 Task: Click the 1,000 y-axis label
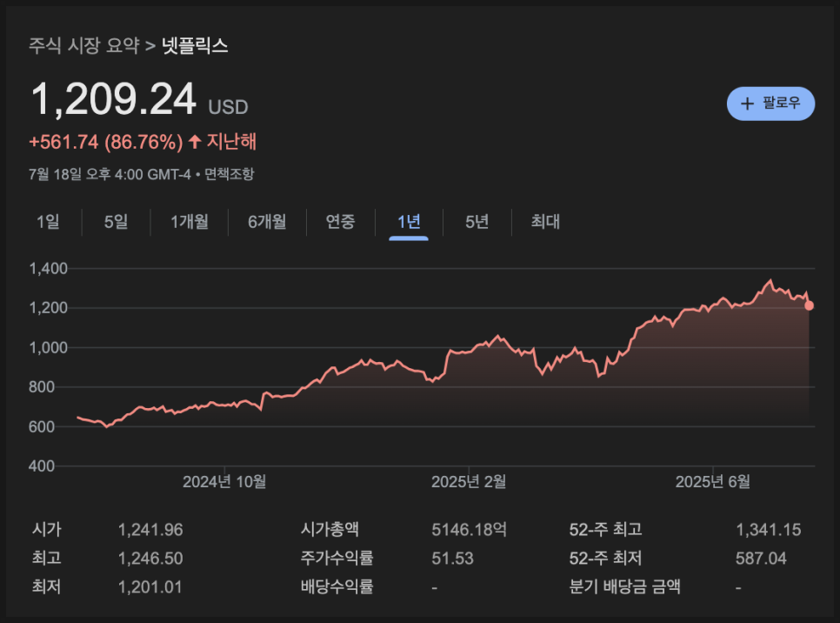48,347
